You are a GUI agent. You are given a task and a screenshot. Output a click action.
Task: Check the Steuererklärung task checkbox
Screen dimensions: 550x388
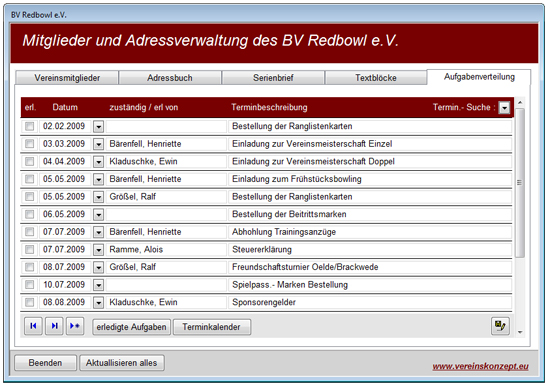click(30, 249)
